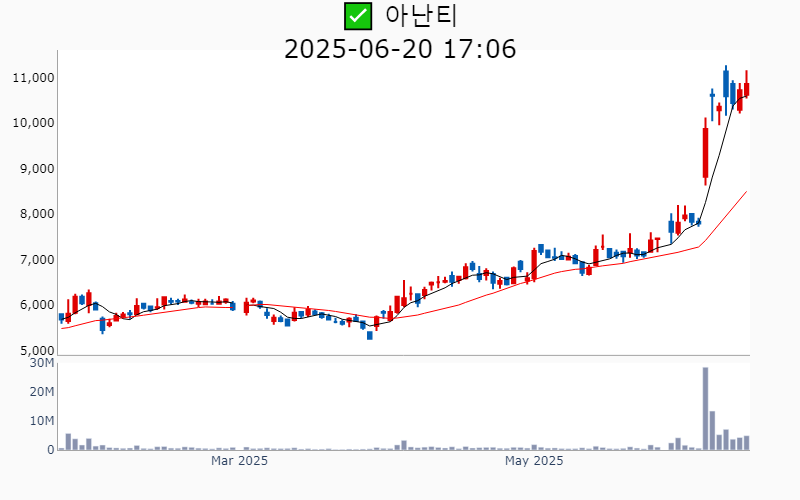Click the 11,000 price axis label
This screenshot has height=500, width=800.
(x=34, y=78)
